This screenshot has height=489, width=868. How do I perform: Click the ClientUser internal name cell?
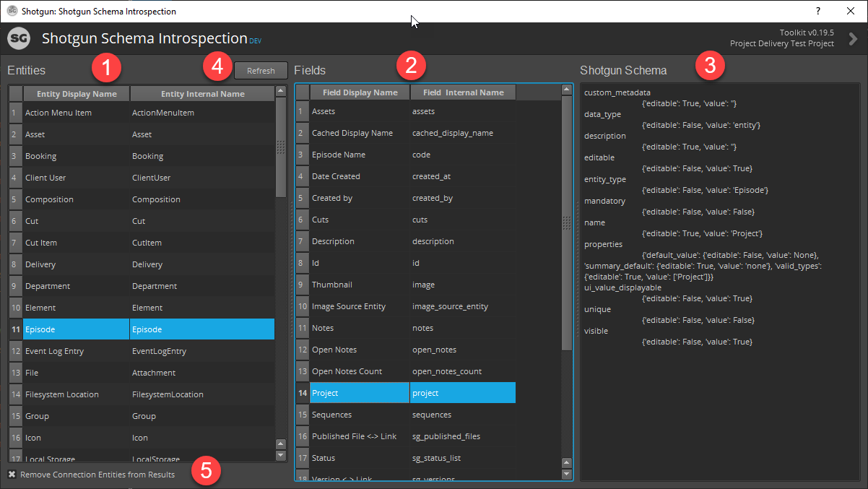pyautogui.click(x=202, y=178)
